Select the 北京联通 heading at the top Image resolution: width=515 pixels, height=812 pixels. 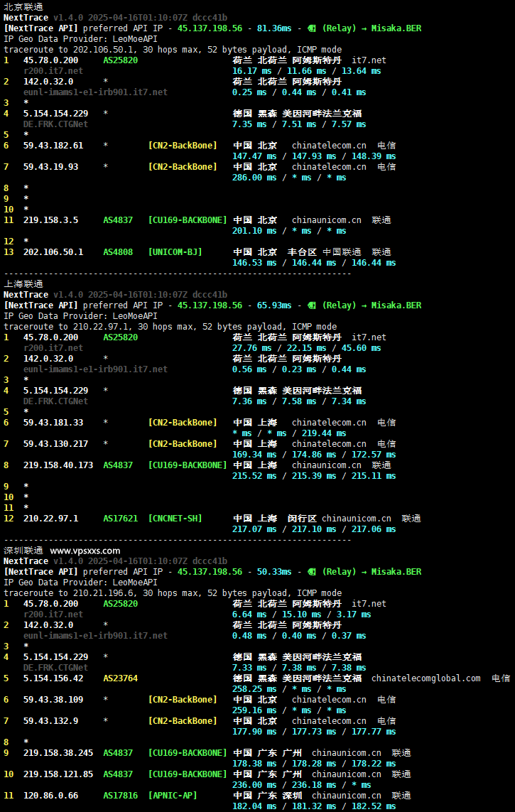pos(23,7)
